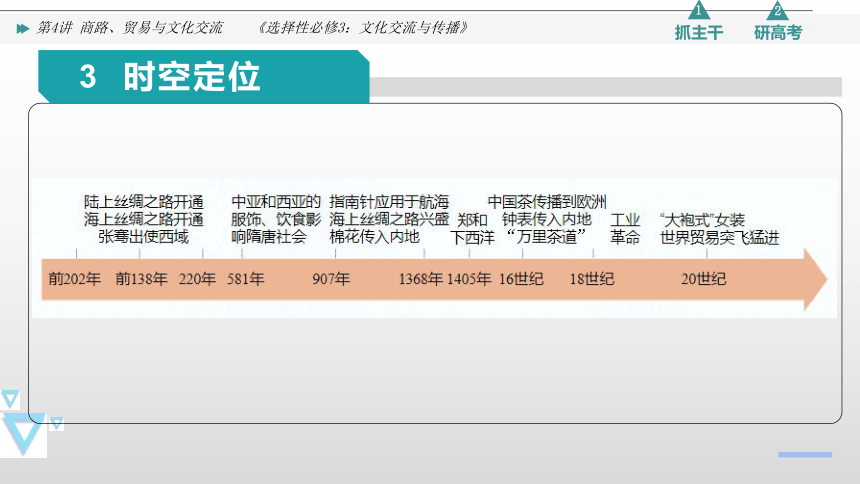Click timeline date 1405年
Screen dimensions: 860x484
point(469,279)
